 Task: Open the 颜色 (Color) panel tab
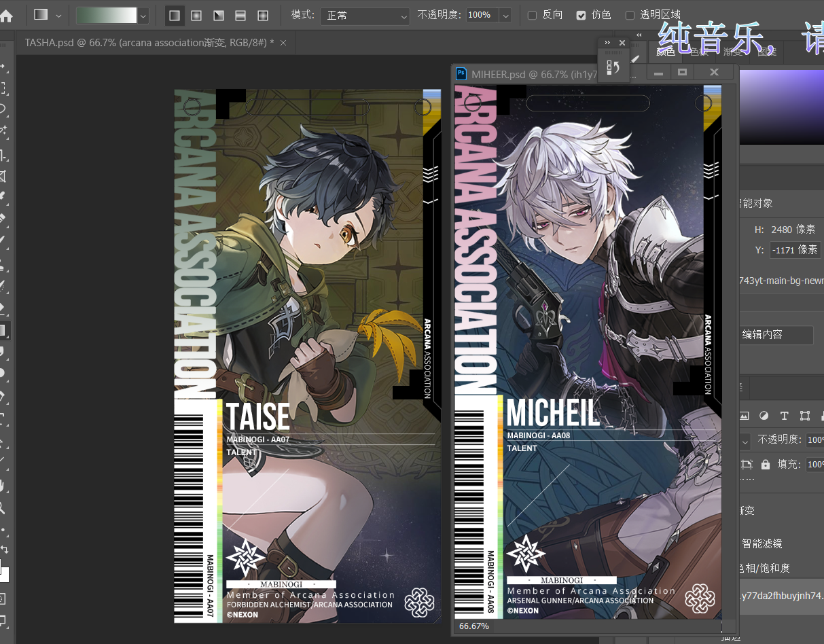[x=666, y=52]
